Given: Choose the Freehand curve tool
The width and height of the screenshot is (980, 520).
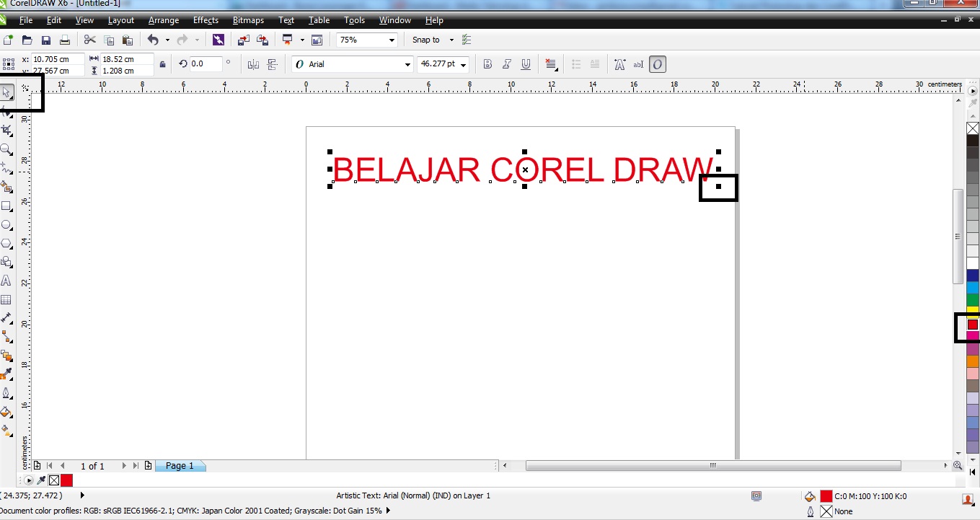Looking at the screenshot, I should [x=6, y=168].
